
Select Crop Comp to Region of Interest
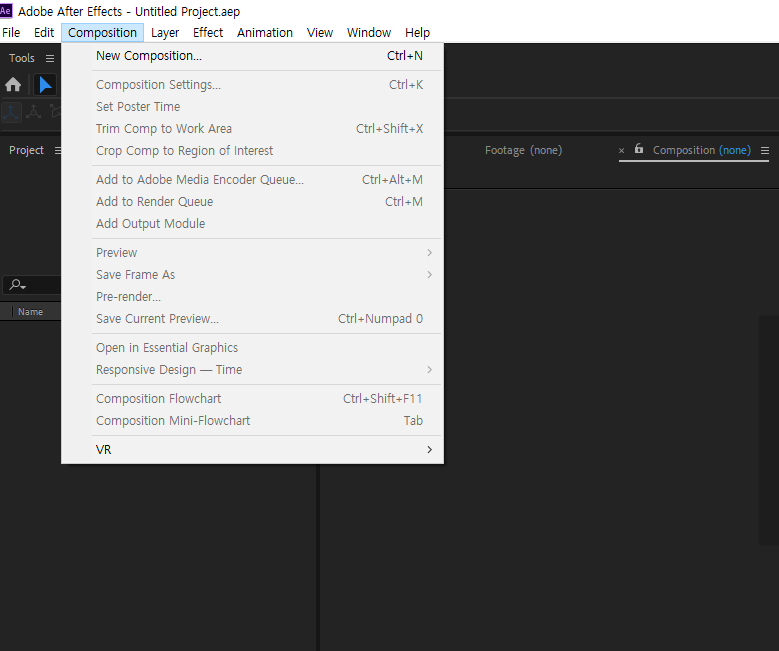pos(252,151)
